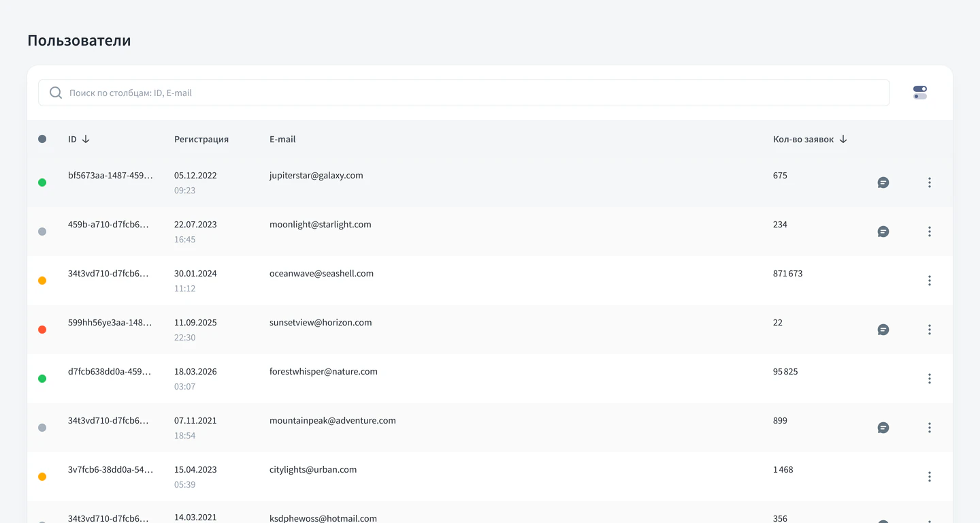Click the magnifier search icon
The image size is (980, 523).
56,93
